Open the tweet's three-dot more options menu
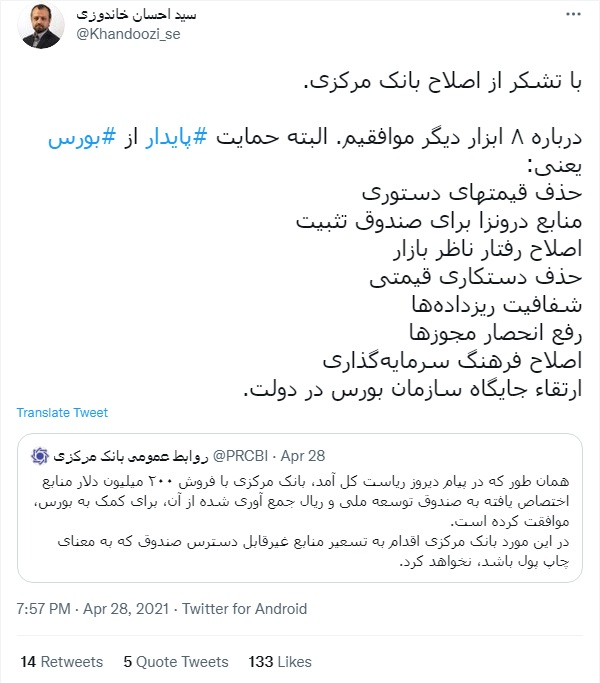Image resolution: width=600 pixels, height=683 pixels. (573, 14)
